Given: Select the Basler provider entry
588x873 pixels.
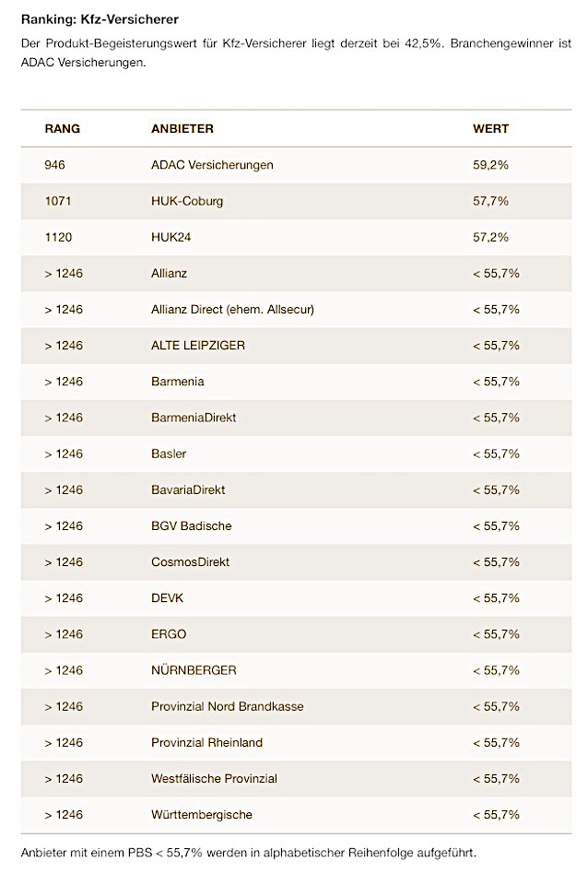Looking at the screenshot, I should [169, 454].
